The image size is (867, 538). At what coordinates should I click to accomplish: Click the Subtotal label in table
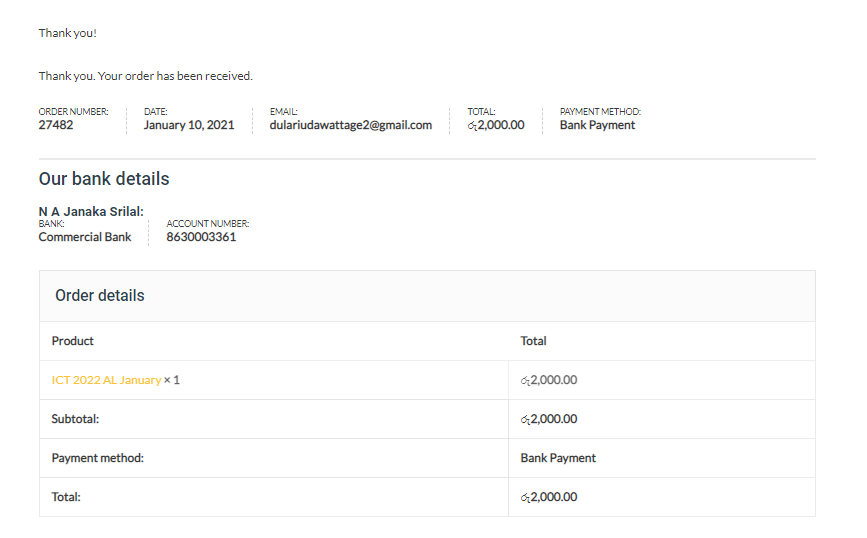(75, 419)
